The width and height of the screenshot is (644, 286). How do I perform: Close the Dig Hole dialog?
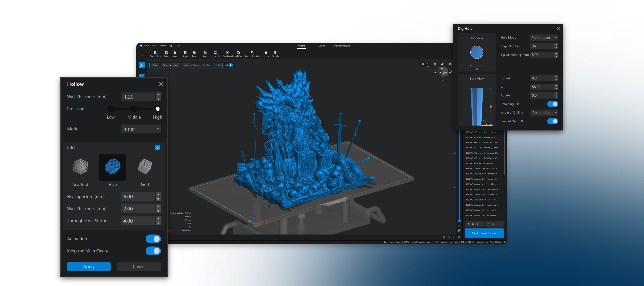point(558,28)
